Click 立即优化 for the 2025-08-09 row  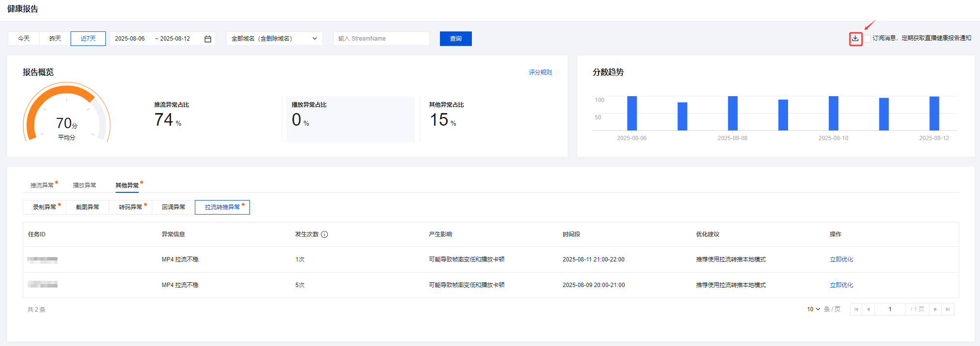(841, 285)
